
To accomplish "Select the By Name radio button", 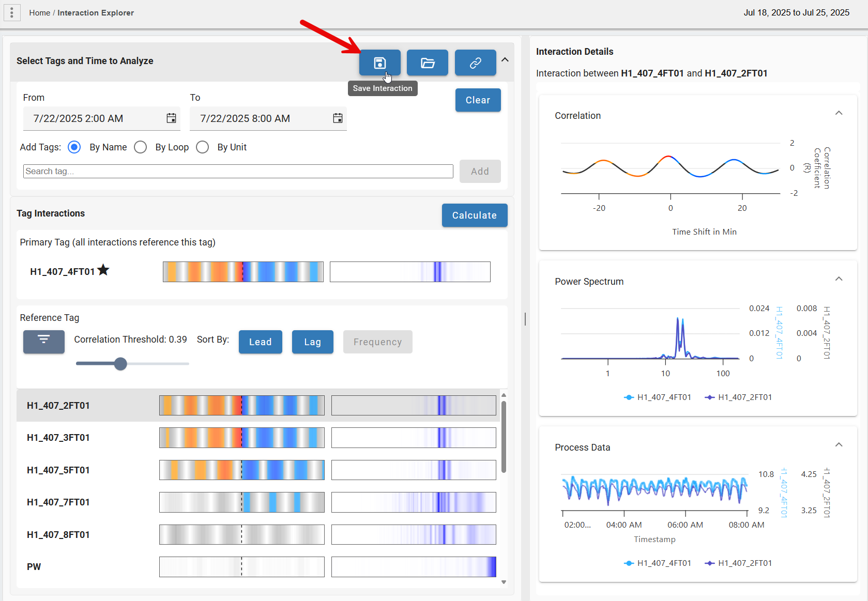I will coord(74,147).
